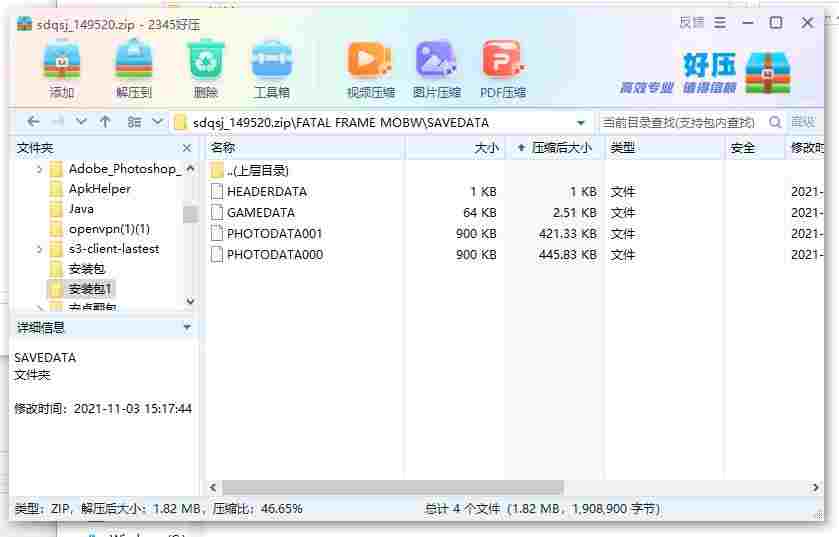Image resolution: width=839 pixels, height=537 pixels.
Task: Go forward with the right arrow
Action: coord(58,122)
